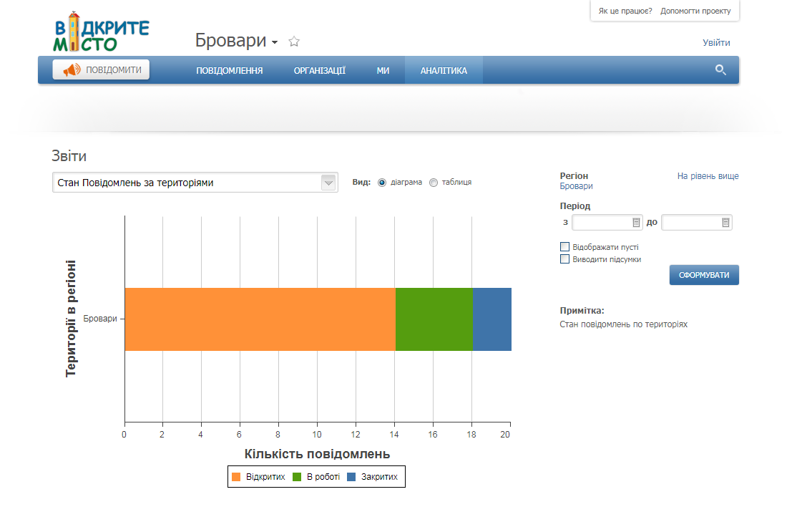Select the діаграма view radio button
This screenshot has width=812, height=512.
coord(382,183)
